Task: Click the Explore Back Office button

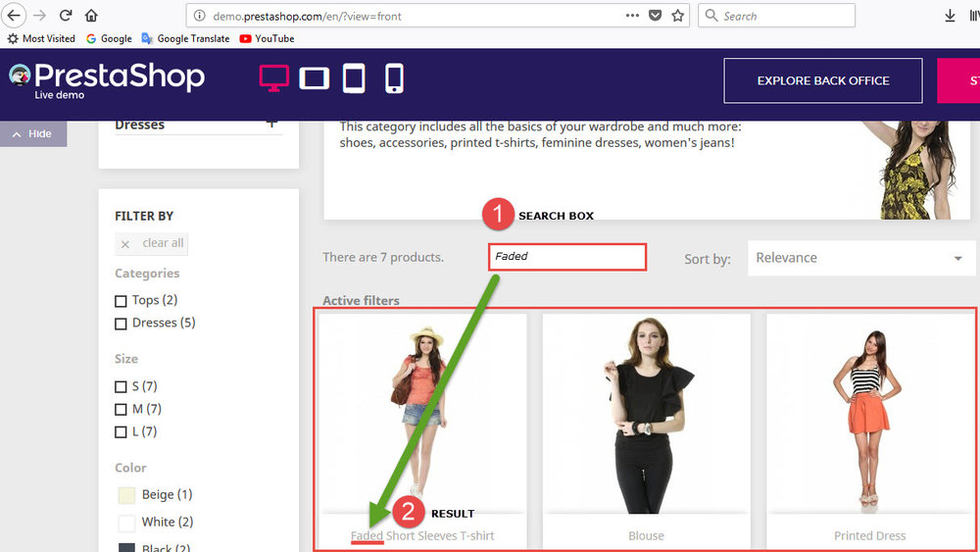Action: tap(823, 80)
